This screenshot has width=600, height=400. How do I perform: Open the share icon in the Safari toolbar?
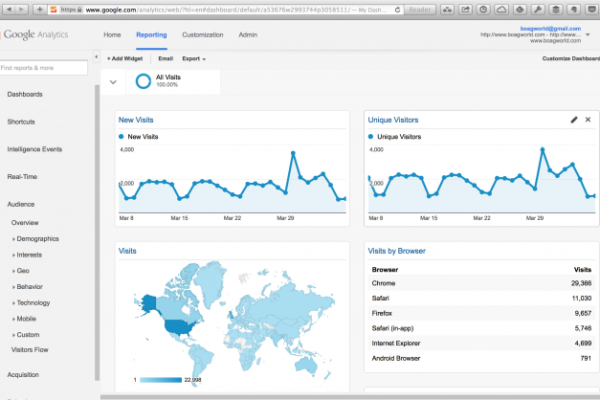(x=465, y=9)
